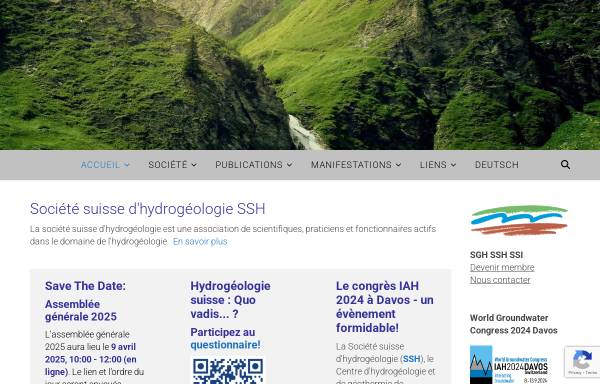This screenshot has width=600, height=384.
Task: Open the Société menu item
Action: [168, 164]
